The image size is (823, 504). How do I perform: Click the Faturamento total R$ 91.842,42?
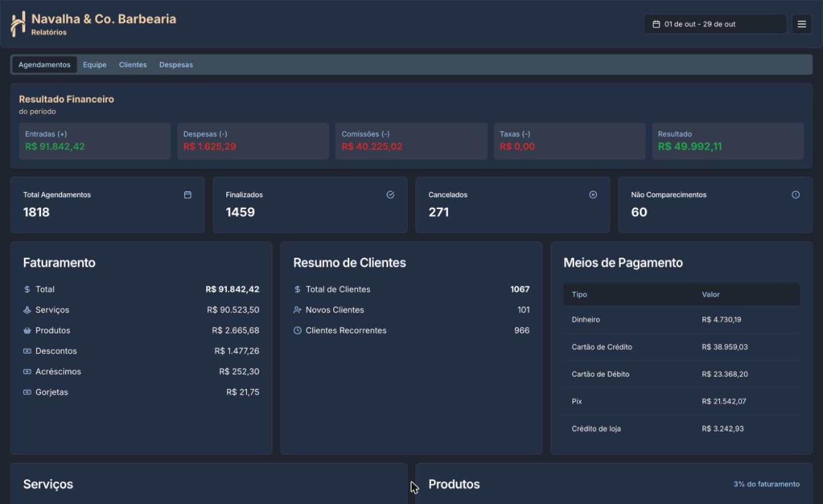pos(233,290)
